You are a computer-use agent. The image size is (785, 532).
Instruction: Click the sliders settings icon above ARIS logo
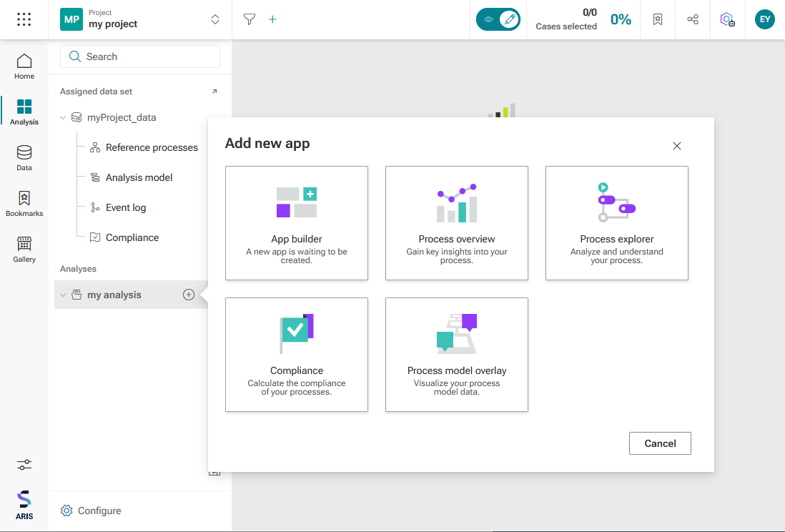point(24,465)
